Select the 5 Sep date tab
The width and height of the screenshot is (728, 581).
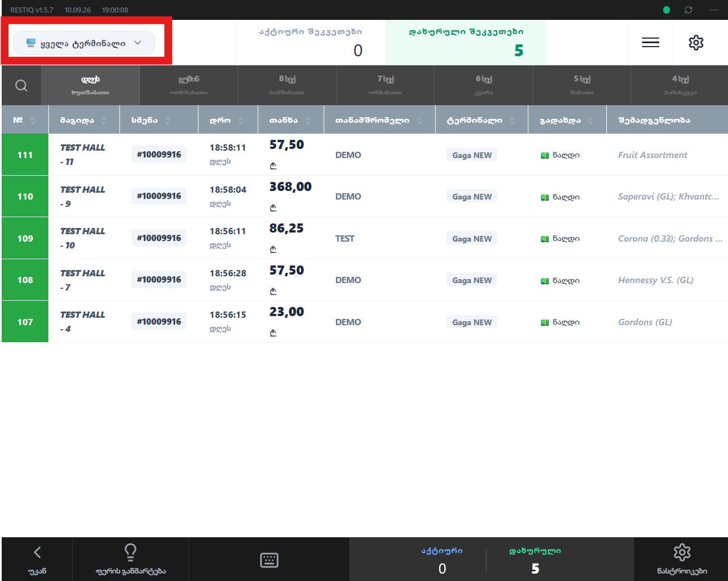pos(582,85)
